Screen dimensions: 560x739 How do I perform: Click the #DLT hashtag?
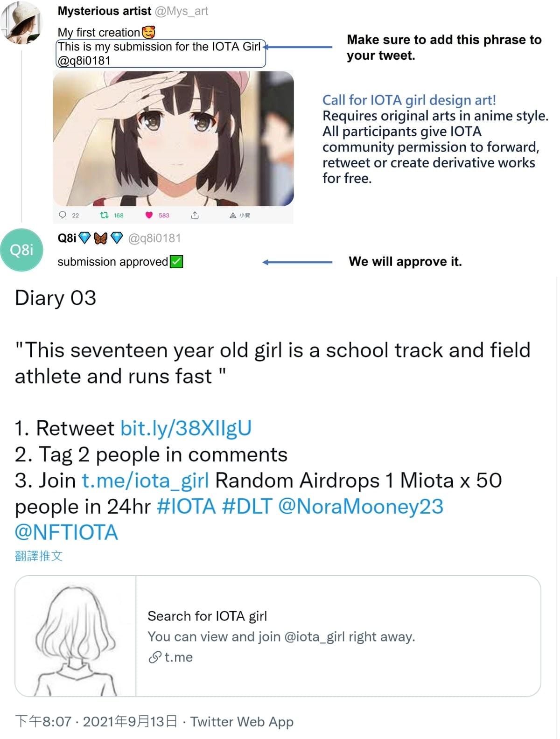click(247, 507)
